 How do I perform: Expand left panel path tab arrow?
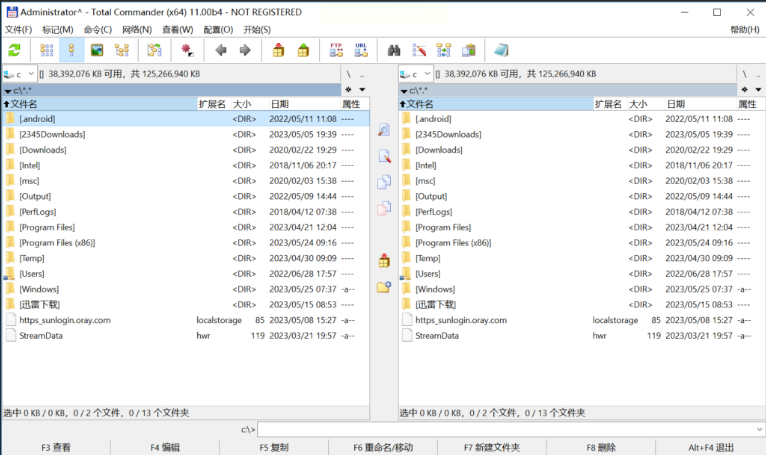coord(8,91)
